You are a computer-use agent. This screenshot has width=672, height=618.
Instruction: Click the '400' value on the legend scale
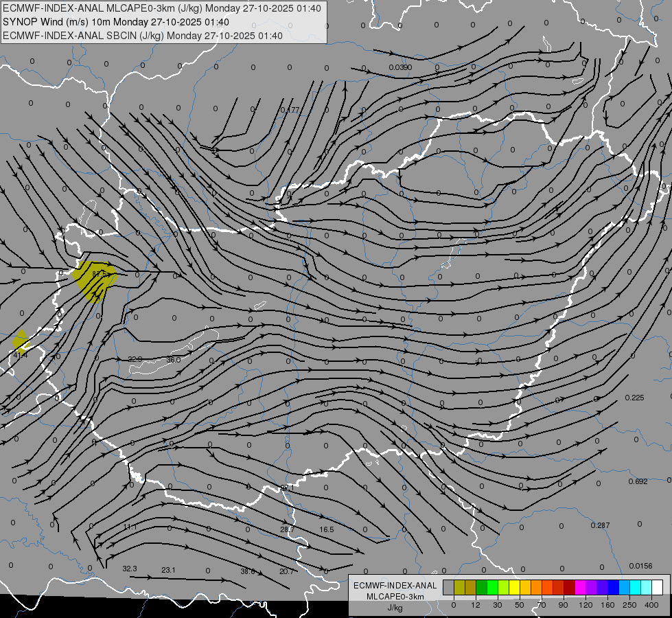point(651,605)
